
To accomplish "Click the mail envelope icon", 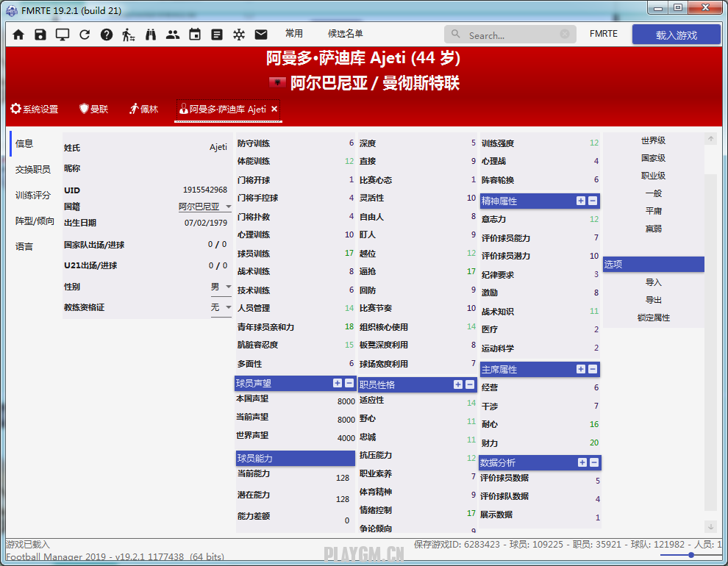I will click(261, 35).
